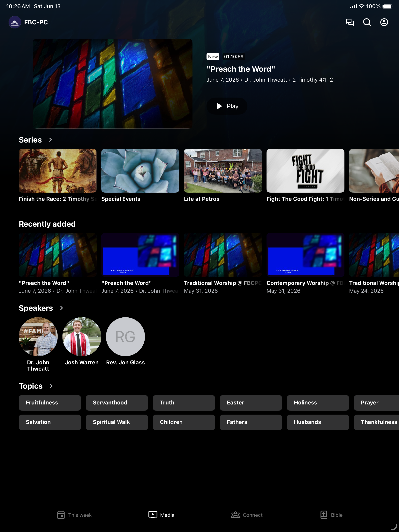
Task: Expand the Series section chevron
Action: tap(50, 140)
